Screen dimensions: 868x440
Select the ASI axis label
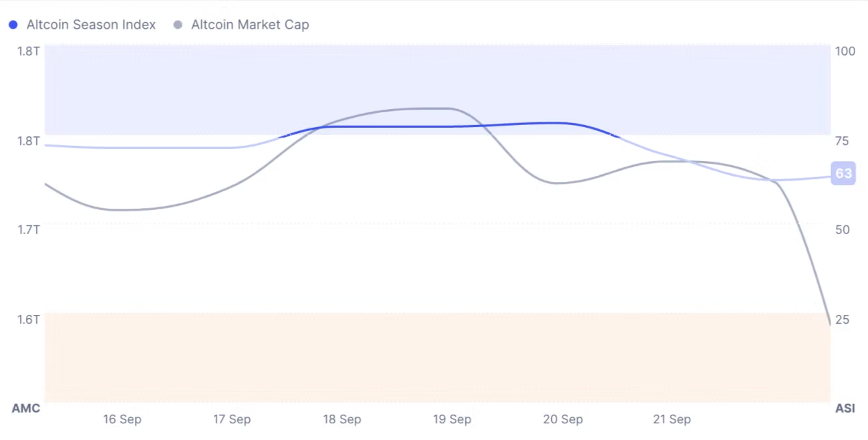point(845,408)
